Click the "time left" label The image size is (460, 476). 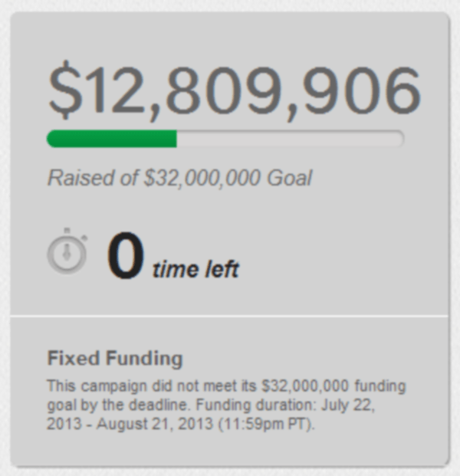(x=195, y=270)
